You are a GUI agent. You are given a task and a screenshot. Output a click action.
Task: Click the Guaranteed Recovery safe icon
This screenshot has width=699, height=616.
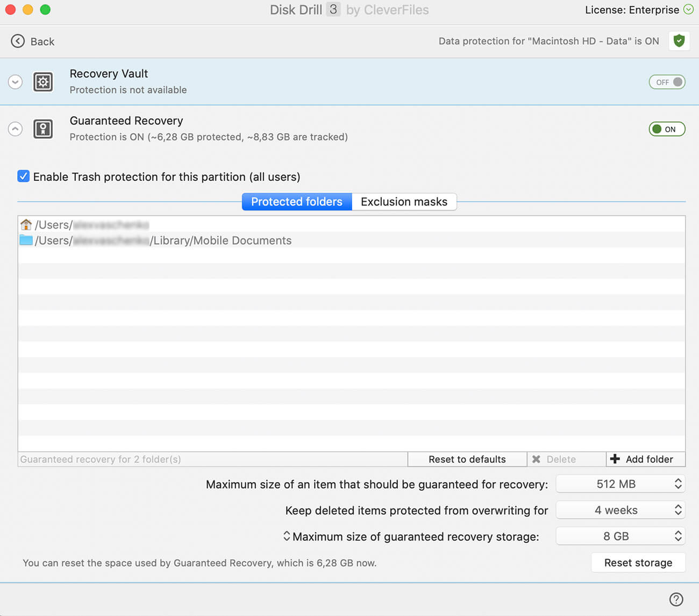pos(43,129)
